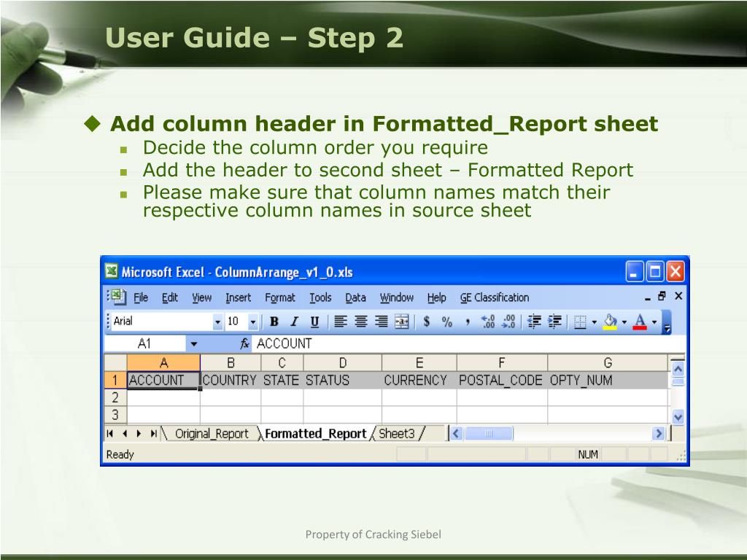Screen dimensions: 747x560
Task: Open the Tools menu
Action: click(320, 297)
